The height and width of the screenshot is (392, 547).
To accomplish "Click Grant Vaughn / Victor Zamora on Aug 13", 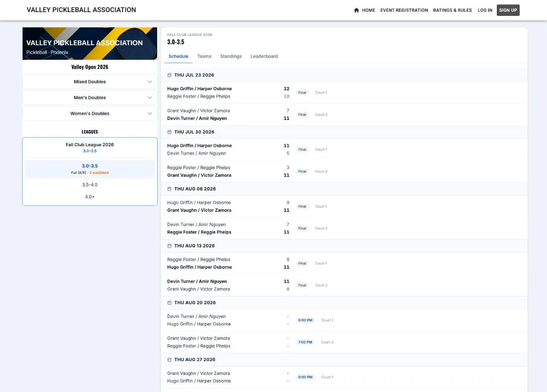I will 198,289.
